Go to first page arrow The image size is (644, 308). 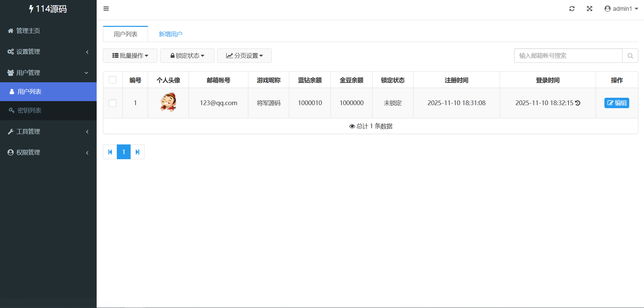110,152
